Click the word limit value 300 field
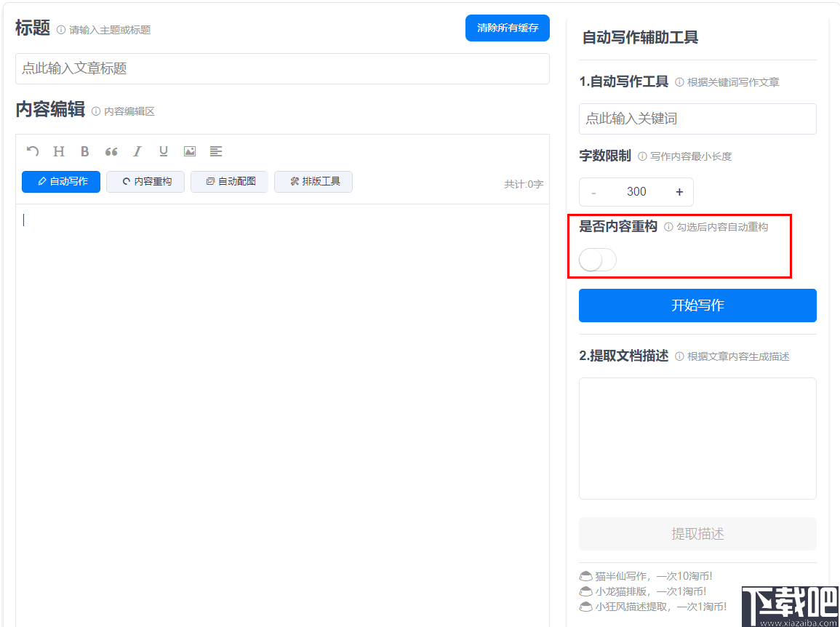Screen dimensions: 840x627 tap(636, 192)
